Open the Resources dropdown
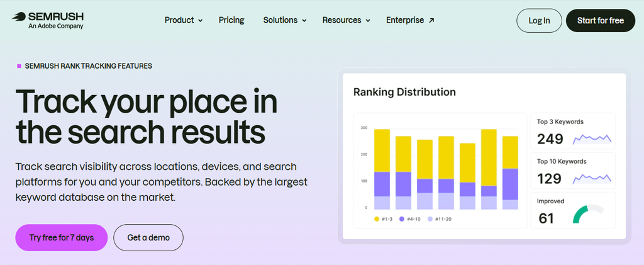Image resolution: width=644 pixels, height=265 pixels. click(347, 20)
